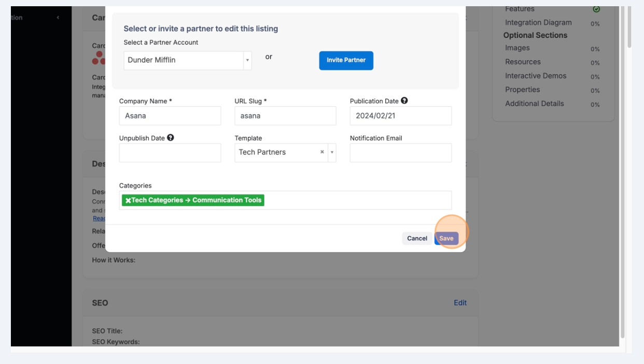Click the Save button
The height and width of the screenshot is (364, 644).
tap(446, 239)
